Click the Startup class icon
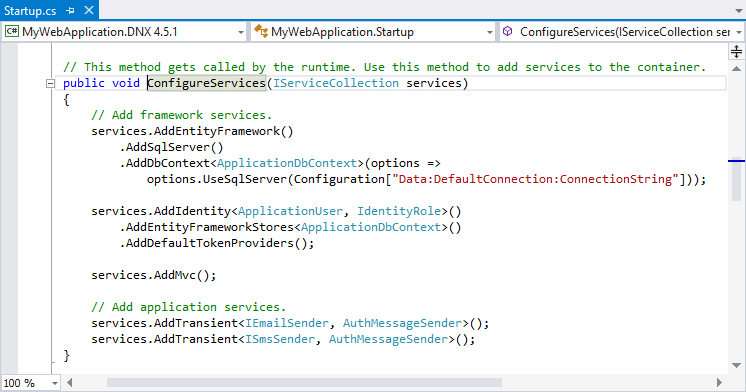This screenshot has height=392, width=746. (x=261, y=31)
